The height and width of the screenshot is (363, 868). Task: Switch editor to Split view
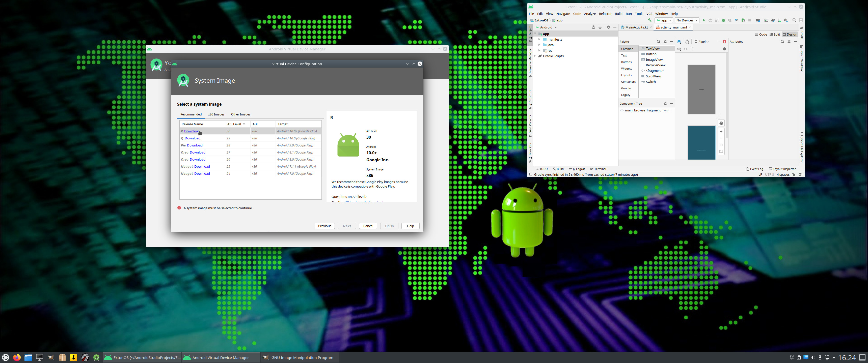click(775, 34)
